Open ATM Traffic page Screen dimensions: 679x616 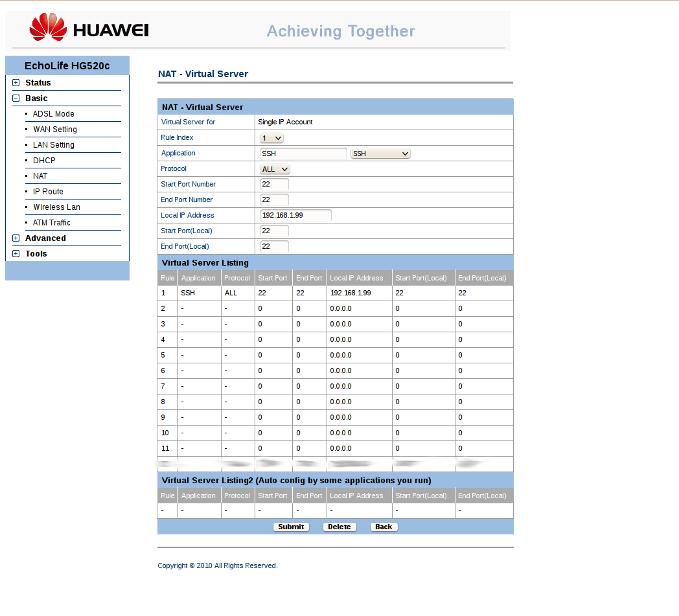(x=52, y=223)
